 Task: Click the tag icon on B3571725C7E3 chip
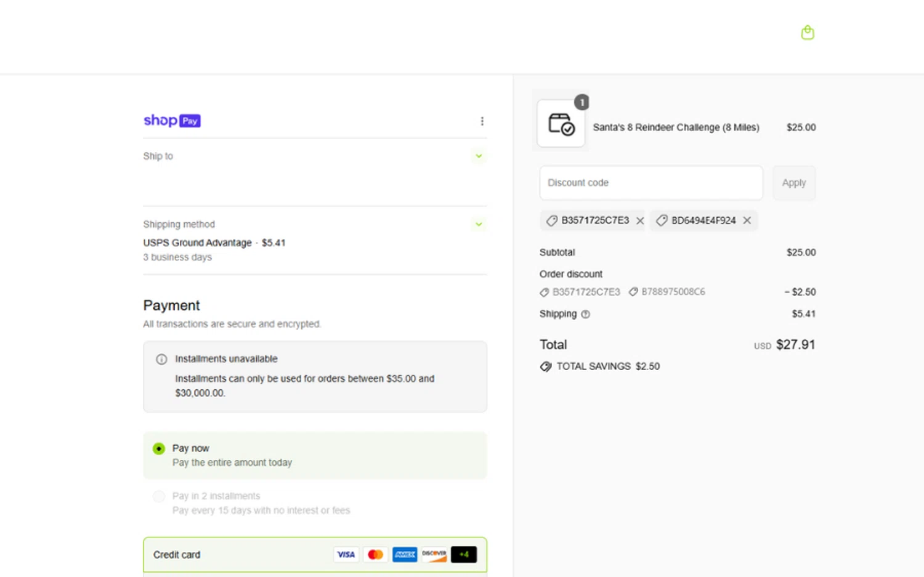(552, 220)
